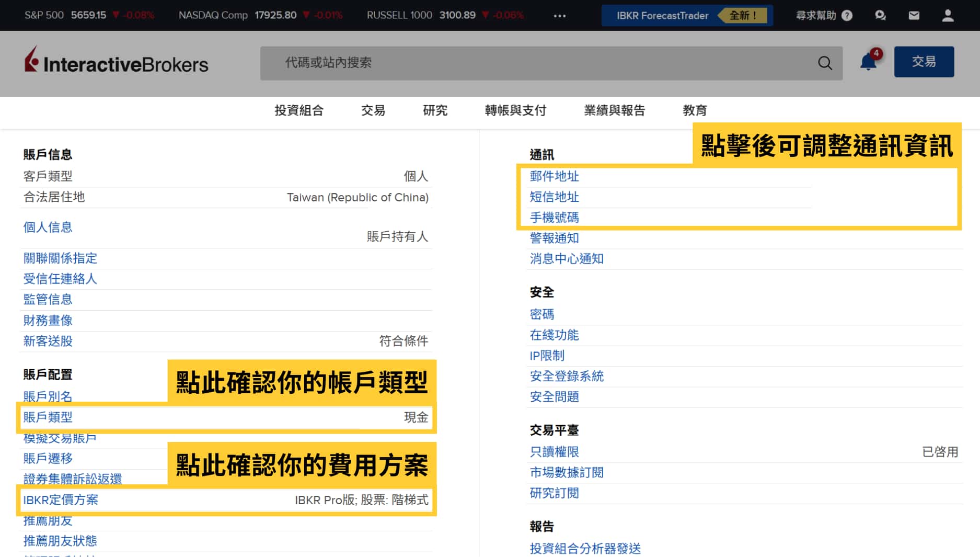The image size is (980, 557).
Task: Click the blue 交易 button
Action: (x=924, y=62)
